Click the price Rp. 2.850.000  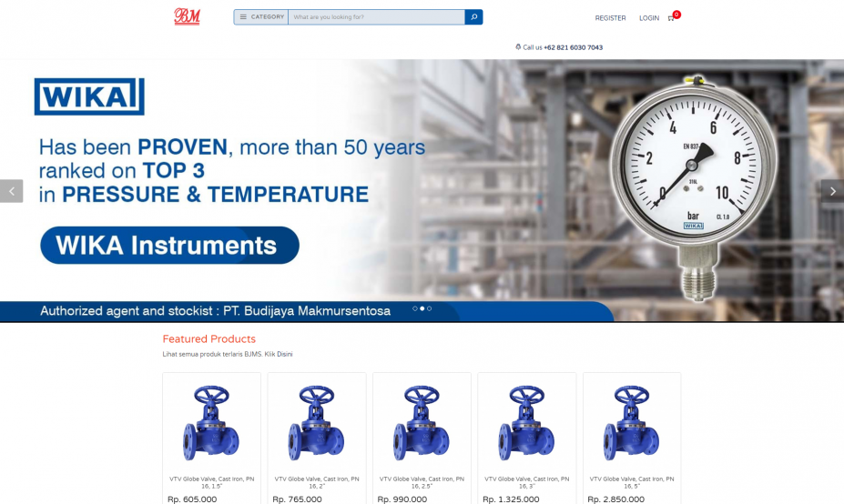[x=615, y=499]
